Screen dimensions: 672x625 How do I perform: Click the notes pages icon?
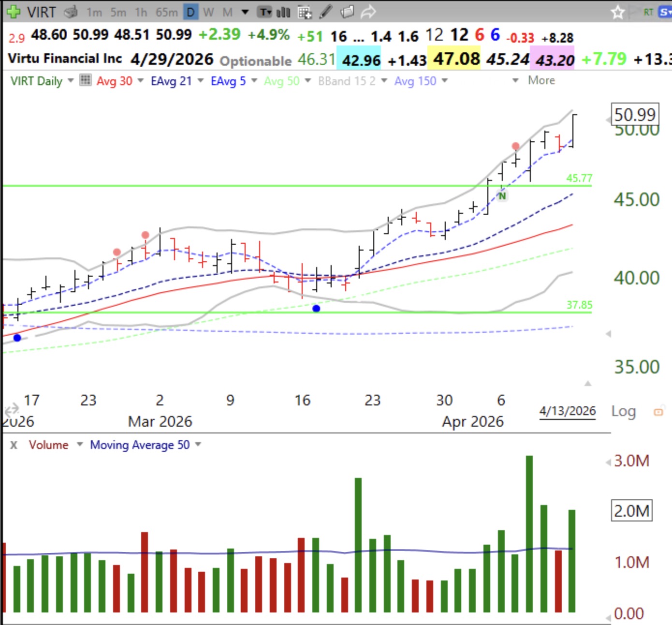347,12
